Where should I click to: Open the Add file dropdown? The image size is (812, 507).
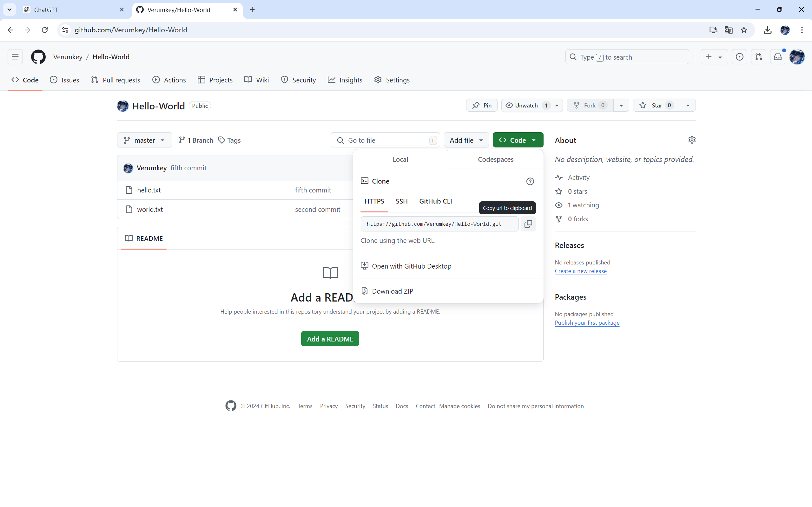pyautogui.click(x=466, y=140)
